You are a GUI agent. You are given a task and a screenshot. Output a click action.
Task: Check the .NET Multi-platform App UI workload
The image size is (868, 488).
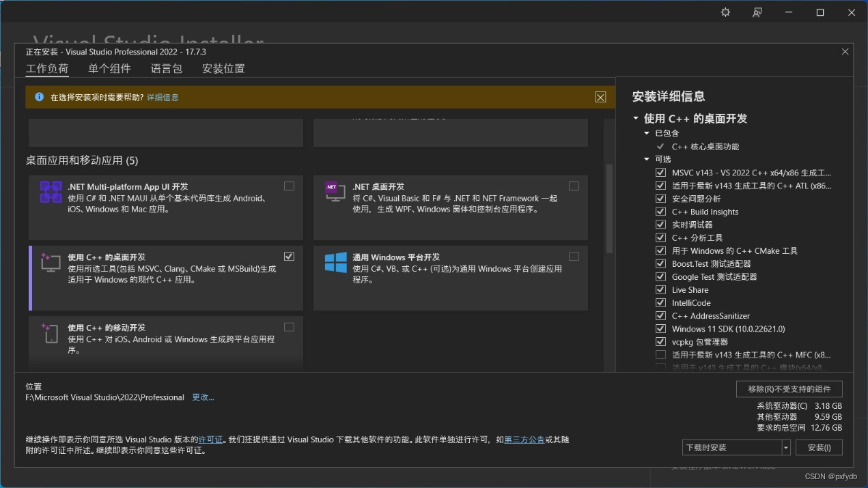(x=289, y=186)
